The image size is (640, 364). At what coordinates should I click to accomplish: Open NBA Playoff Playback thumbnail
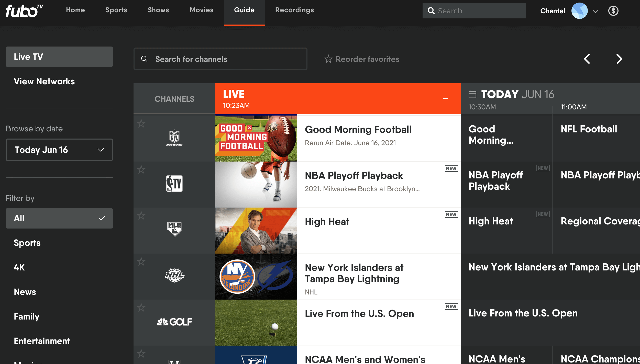(256, 185)
